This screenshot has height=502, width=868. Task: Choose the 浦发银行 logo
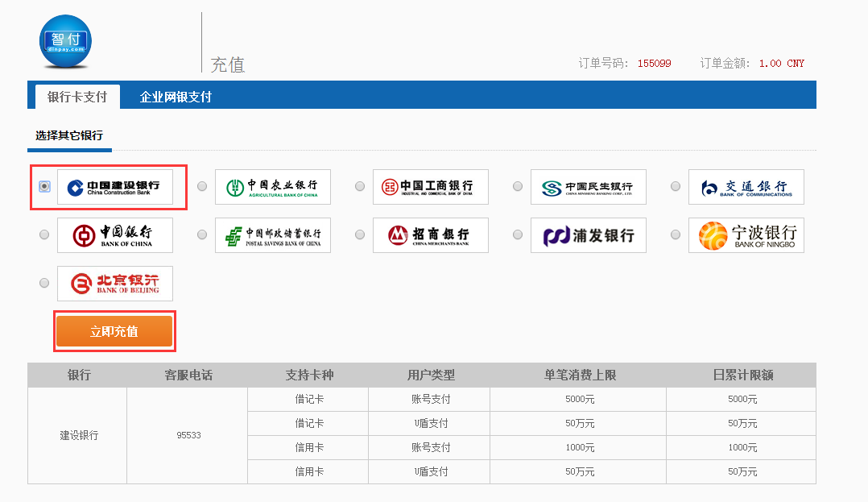pyautogui.click(x=589, y=235)
